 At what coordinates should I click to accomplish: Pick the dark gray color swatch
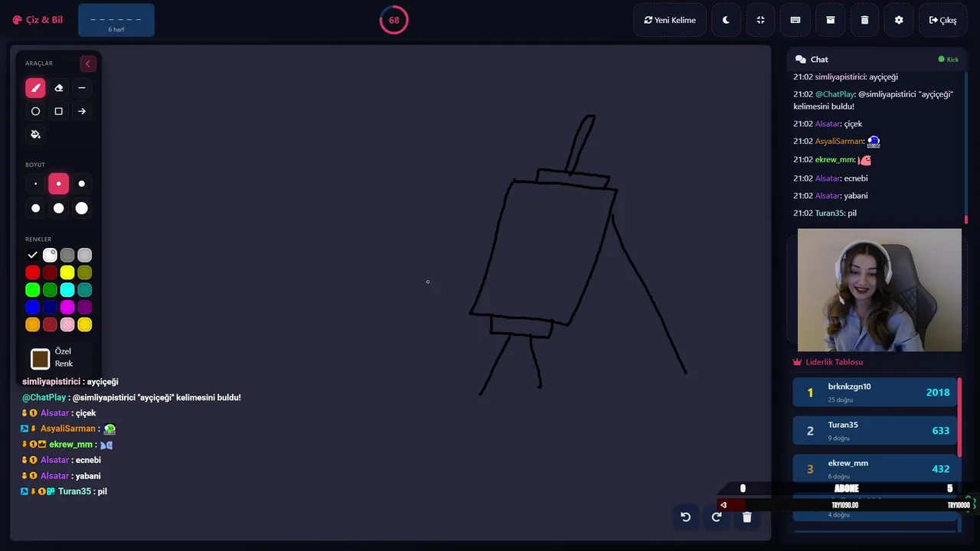(67, 255)
